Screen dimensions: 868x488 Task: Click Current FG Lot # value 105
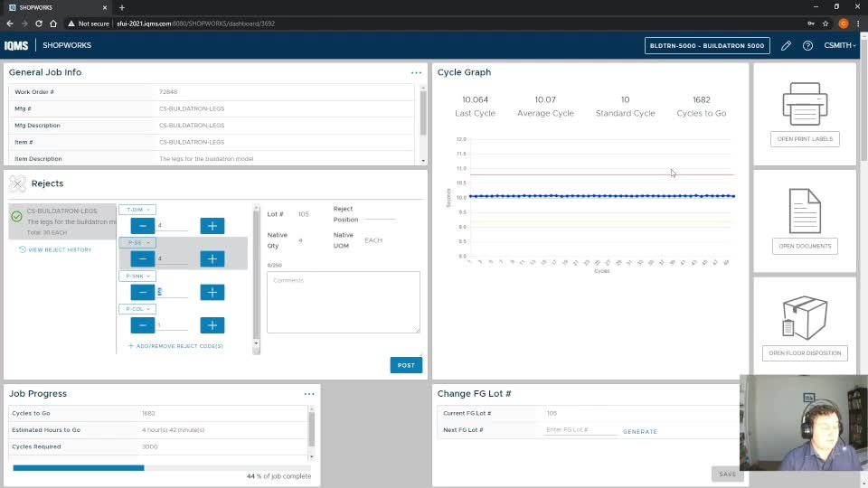click(x=552, y=413)
